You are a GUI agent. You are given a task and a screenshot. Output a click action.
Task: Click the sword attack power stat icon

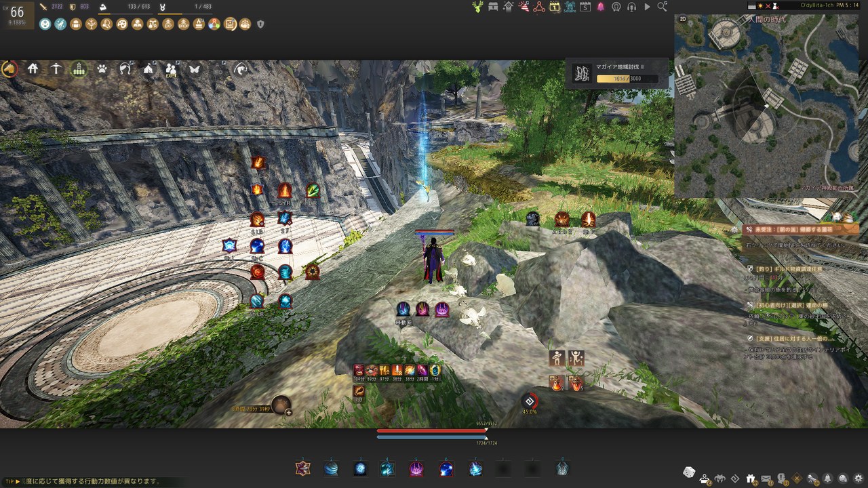[x=43, y=7]
